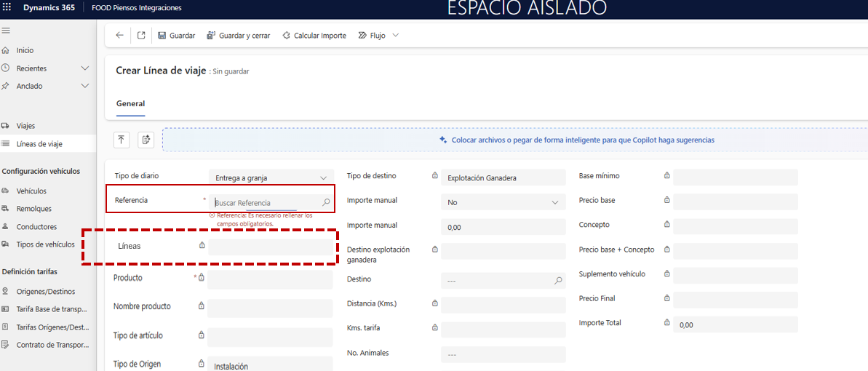Open Vehículos in the left navigation

tap(31, 191)
